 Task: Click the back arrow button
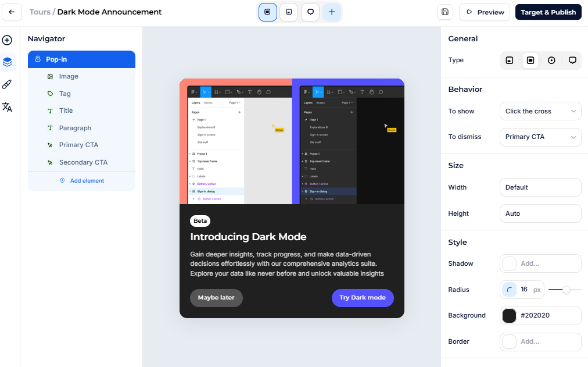(x=12, y=12)
